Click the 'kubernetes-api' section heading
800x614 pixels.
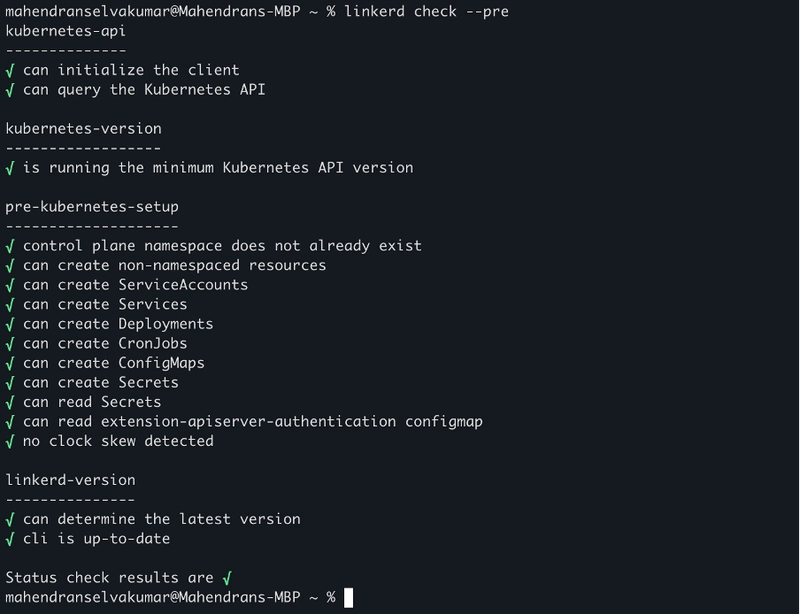tap(65, 31)
